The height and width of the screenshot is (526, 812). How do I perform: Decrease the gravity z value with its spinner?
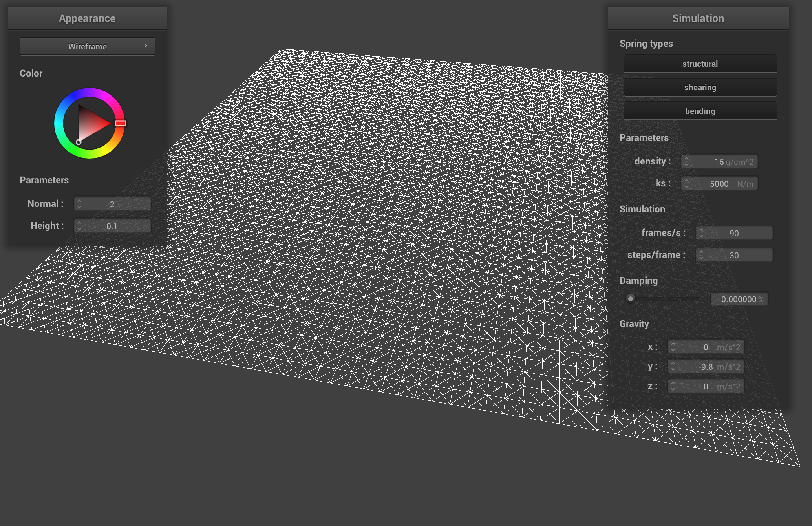[673, 389]
